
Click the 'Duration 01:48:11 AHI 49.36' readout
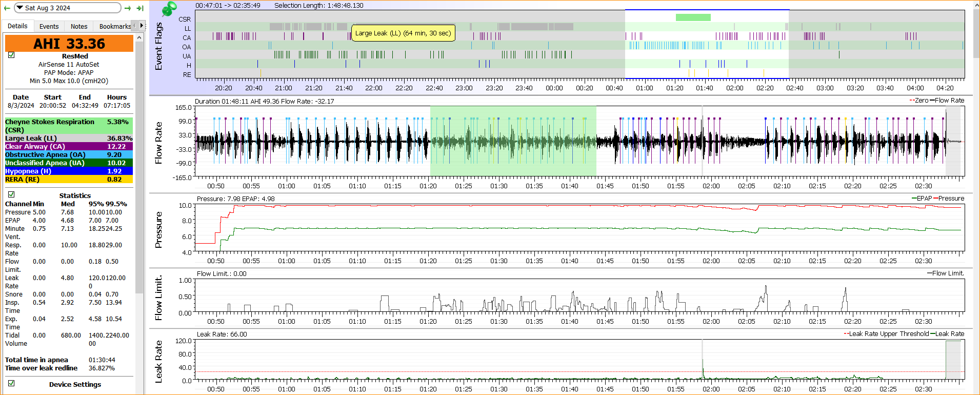tap(237, 101)
